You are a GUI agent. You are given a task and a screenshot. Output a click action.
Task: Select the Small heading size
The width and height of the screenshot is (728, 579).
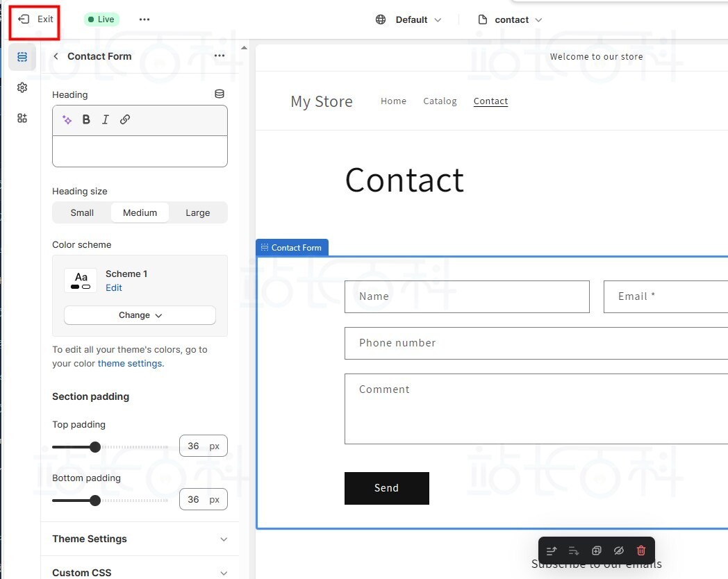[81, 212]
